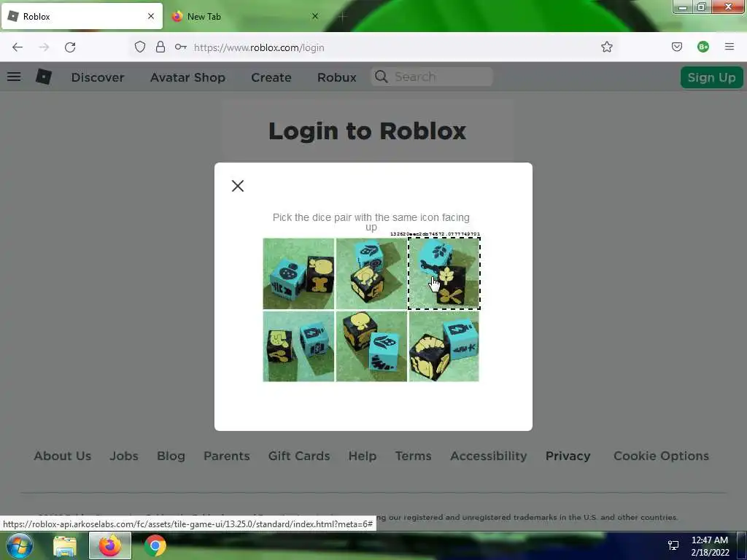Open the Privacy footer link
The image size is (747, 560).
pyautogui.click(x=568, y=456)
